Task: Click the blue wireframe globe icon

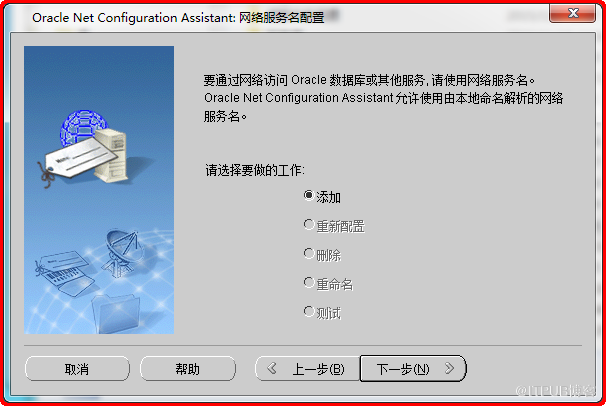Action: point(82,127)
